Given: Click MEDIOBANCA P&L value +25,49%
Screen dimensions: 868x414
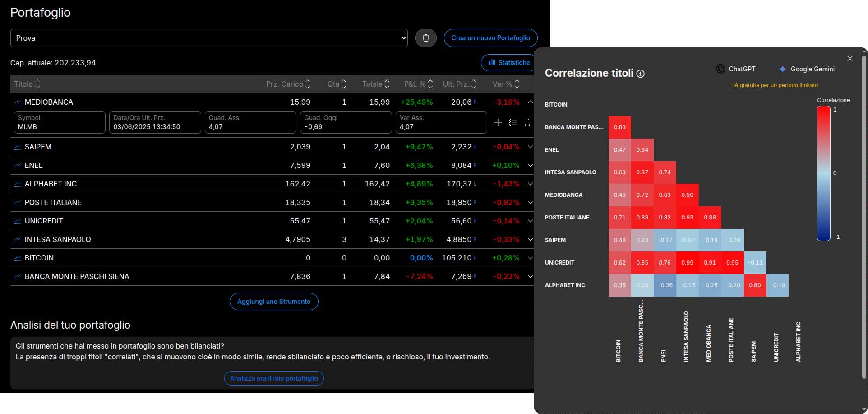Looking at the screenshot, I should pyautogui.click(x=417, y=102).
